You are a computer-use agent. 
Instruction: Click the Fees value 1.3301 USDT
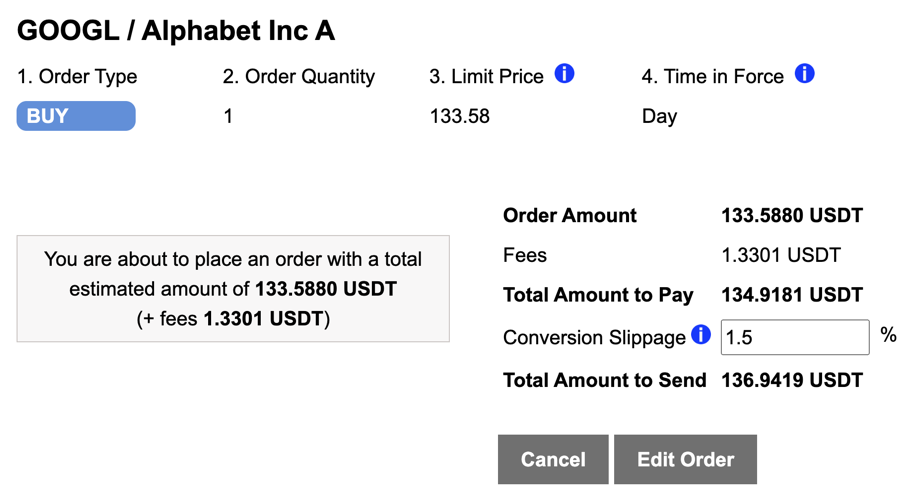[x=780, y=255]
